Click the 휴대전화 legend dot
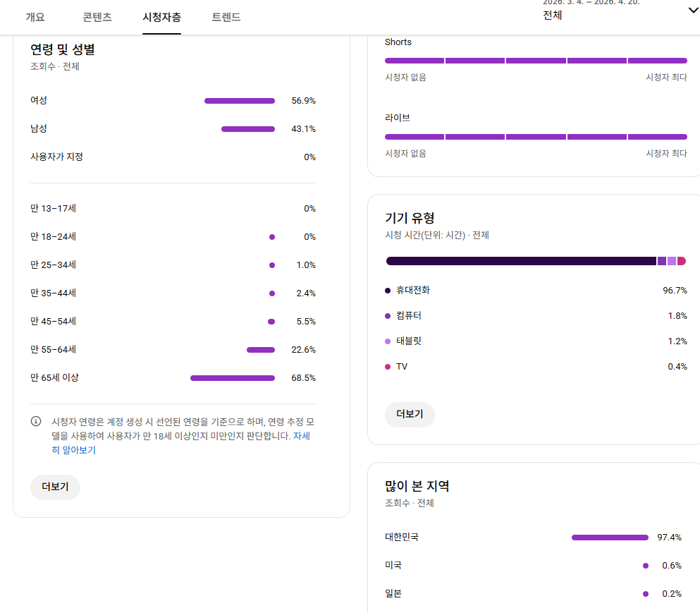 [x=388, y=290]
